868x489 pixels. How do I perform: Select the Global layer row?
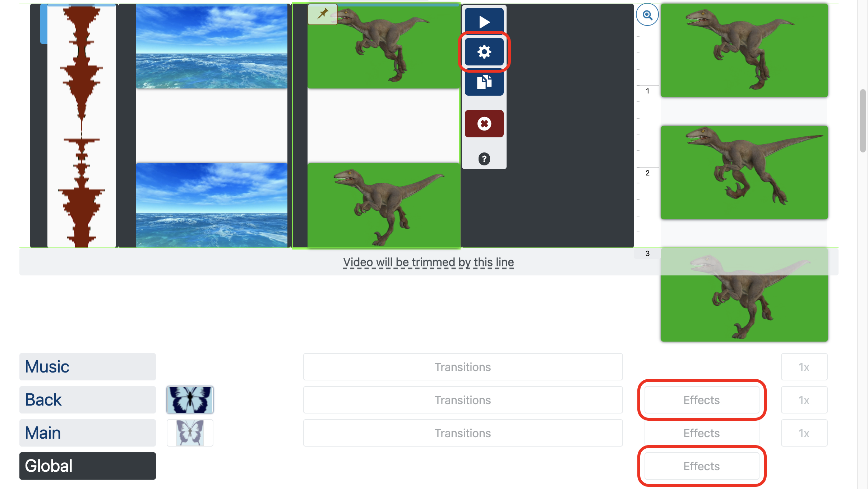[x=88, y=465]
